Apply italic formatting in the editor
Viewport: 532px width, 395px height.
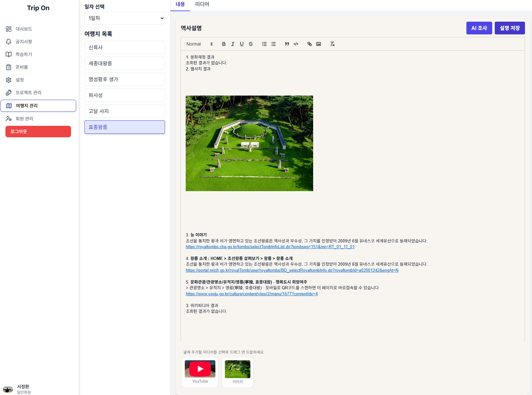tap(233, 44)
